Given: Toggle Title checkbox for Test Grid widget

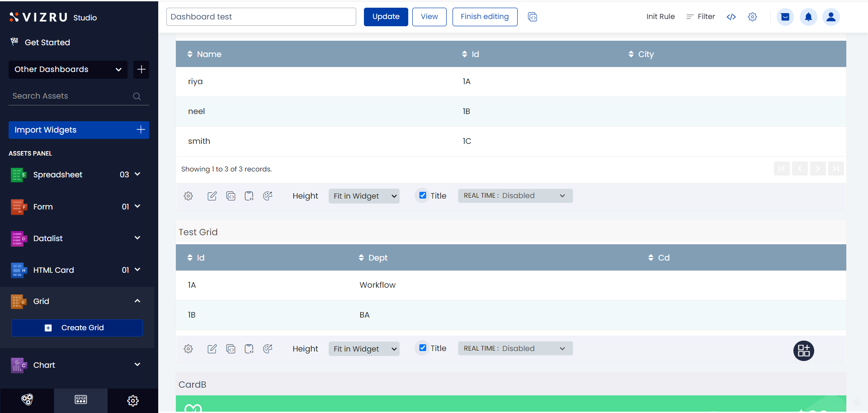Looking at the screenshot, I should coord(423,348).
